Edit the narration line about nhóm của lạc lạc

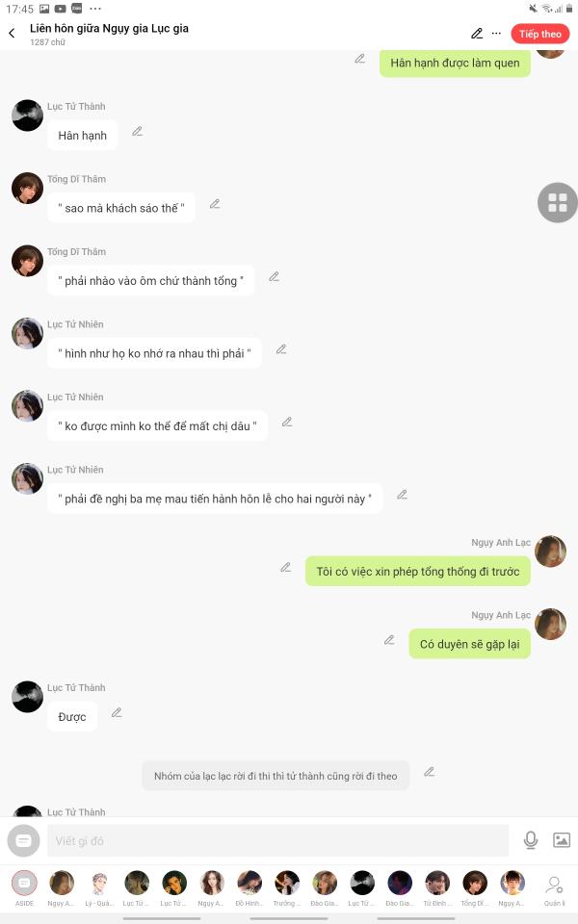(x=430, y=772)
